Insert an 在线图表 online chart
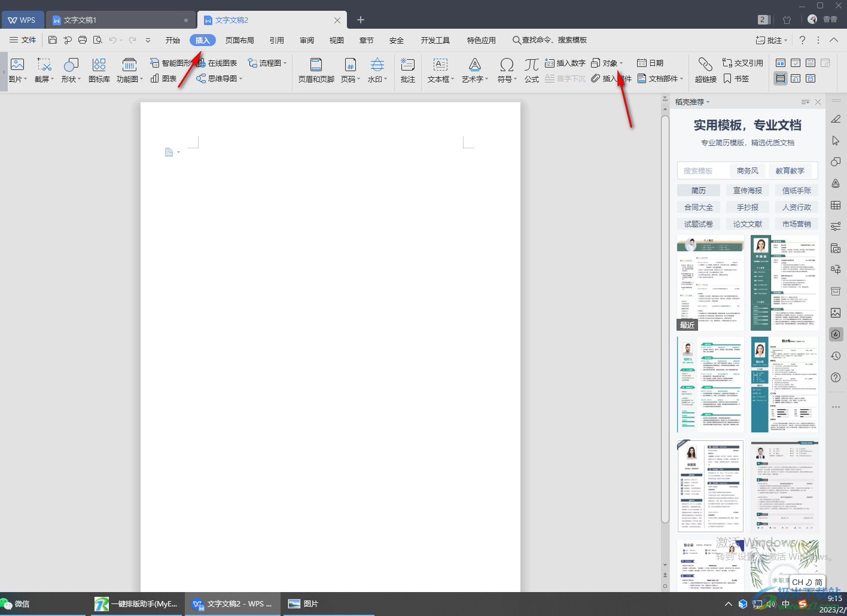 (217, 63)
